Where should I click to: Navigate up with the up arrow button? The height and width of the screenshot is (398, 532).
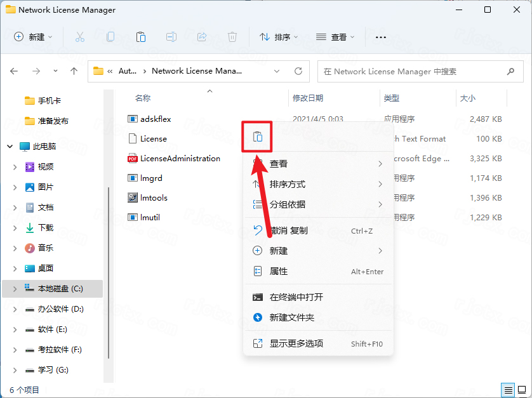point(74,71)
